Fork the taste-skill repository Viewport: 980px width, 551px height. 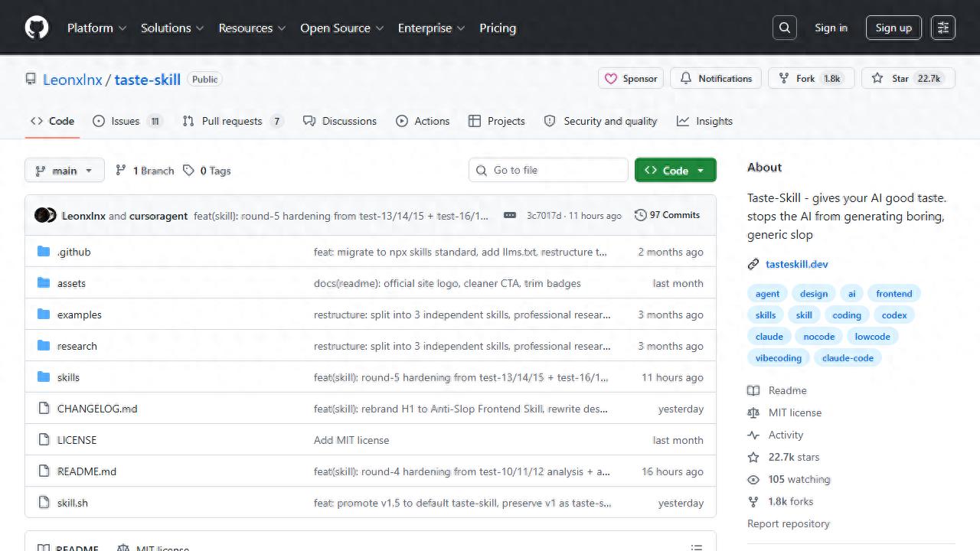(x=811, y=78)
